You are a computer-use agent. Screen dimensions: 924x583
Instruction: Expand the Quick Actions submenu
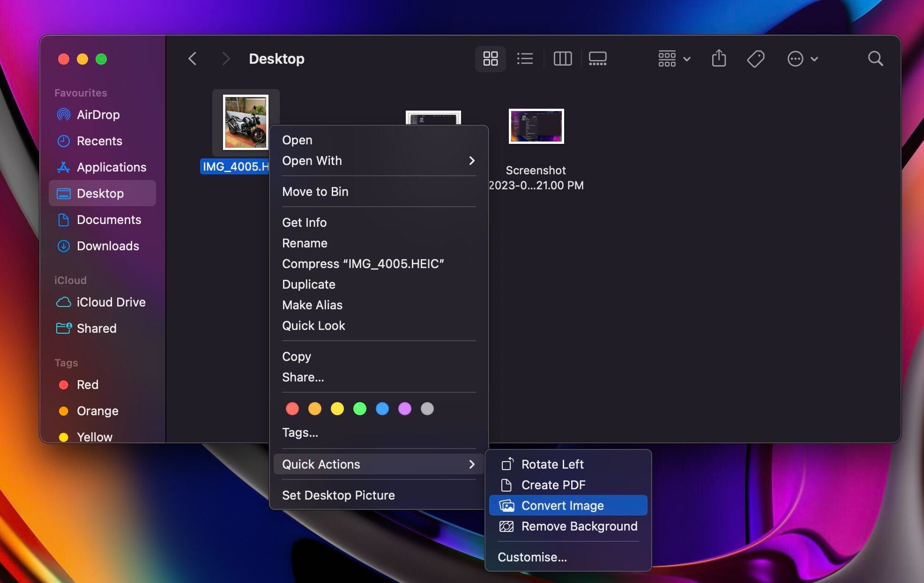tap(379, 464)
